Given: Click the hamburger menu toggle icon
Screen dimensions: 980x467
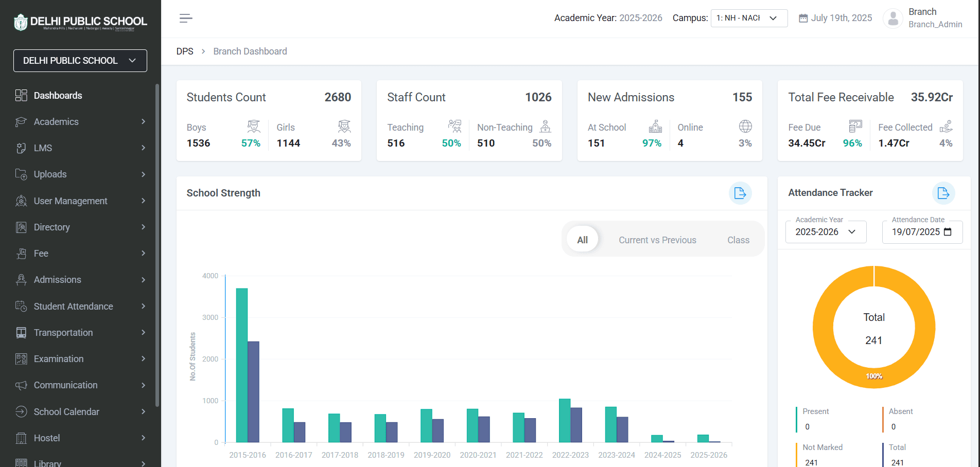Looking at the screenshot, I should point(186,19).
